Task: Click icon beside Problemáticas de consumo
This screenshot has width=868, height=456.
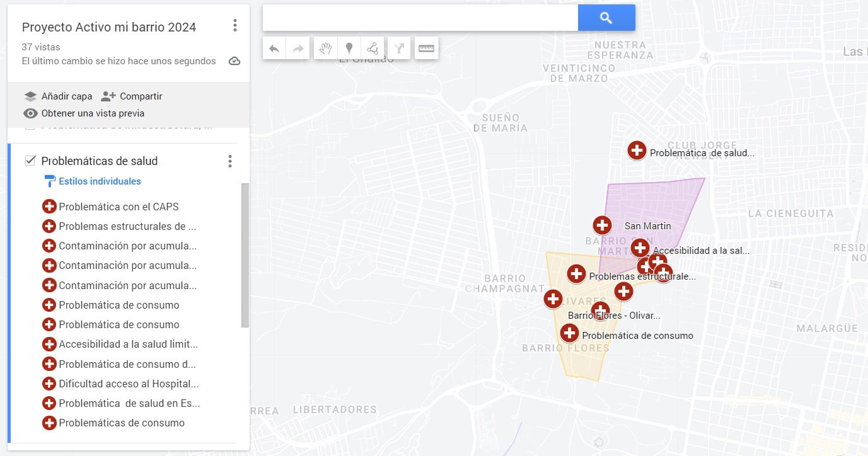Action: click(49, 423)
